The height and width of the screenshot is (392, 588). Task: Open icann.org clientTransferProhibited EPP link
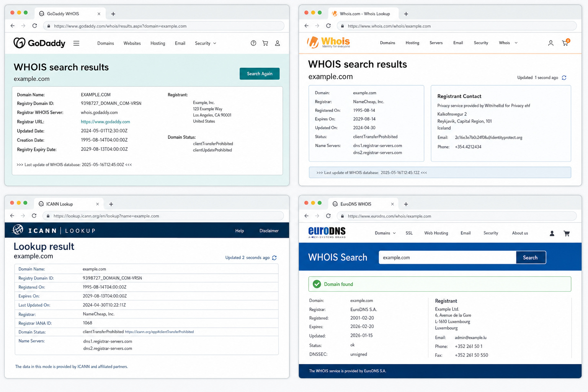159,332
